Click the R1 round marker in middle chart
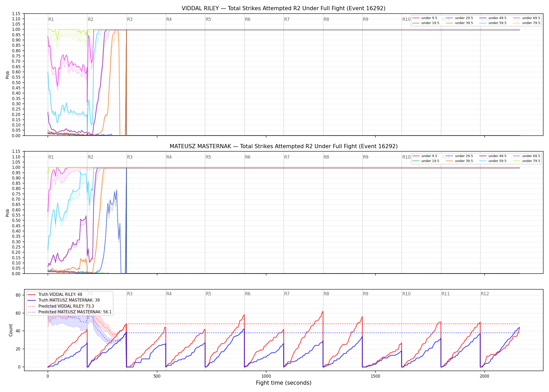 [51, 157]
